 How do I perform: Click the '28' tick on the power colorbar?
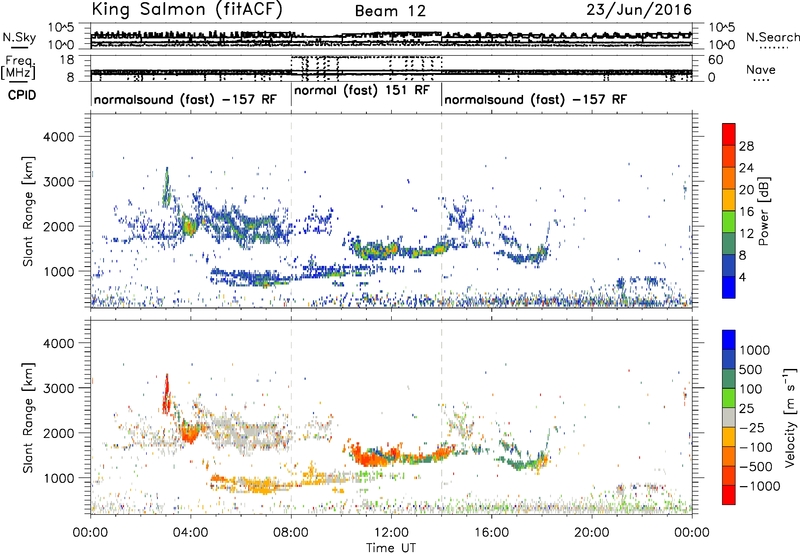(x=746, y=146)
